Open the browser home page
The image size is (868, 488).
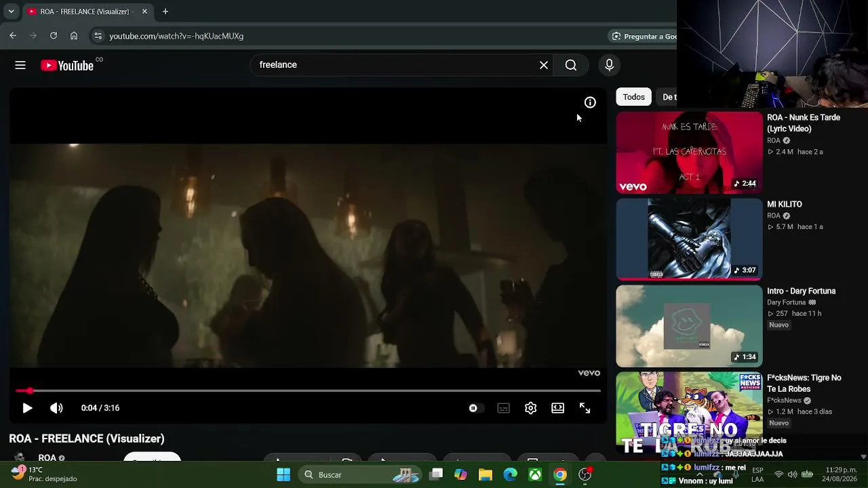click(x=74, y=36)
